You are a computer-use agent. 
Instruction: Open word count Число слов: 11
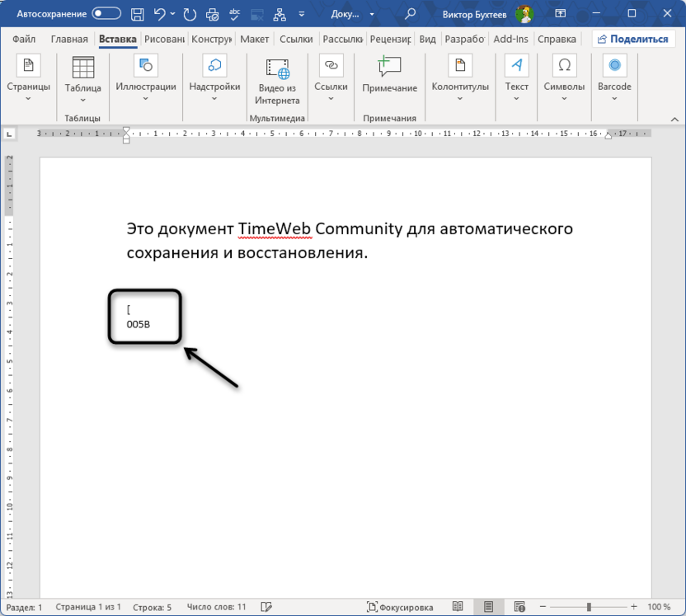217,607
